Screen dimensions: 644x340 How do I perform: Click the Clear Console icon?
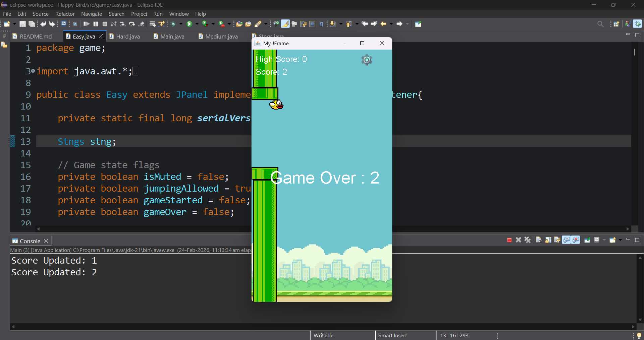pyautogui.click(x=539, y=240)
